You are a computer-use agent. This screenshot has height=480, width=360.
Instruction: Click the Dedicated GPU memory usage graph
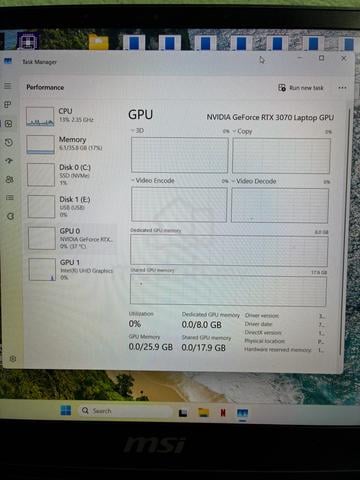(x=229, y=251)
